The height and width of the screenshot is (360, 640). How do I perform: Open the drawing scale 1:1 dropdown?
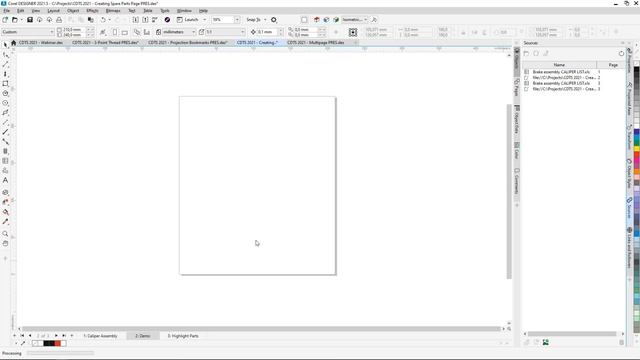pyautogui.click(x=243, y=32)
